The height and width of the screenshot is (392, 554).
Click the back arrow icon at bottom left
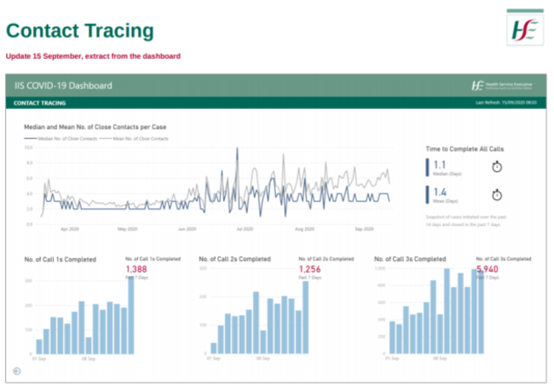point(18,369)
